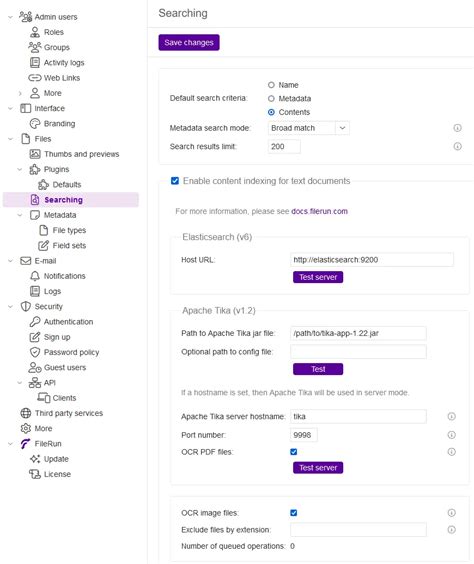Click the Defaults puzzle icon
The image size is (474, 564).
pyautogui.click(x=44, y=185)
